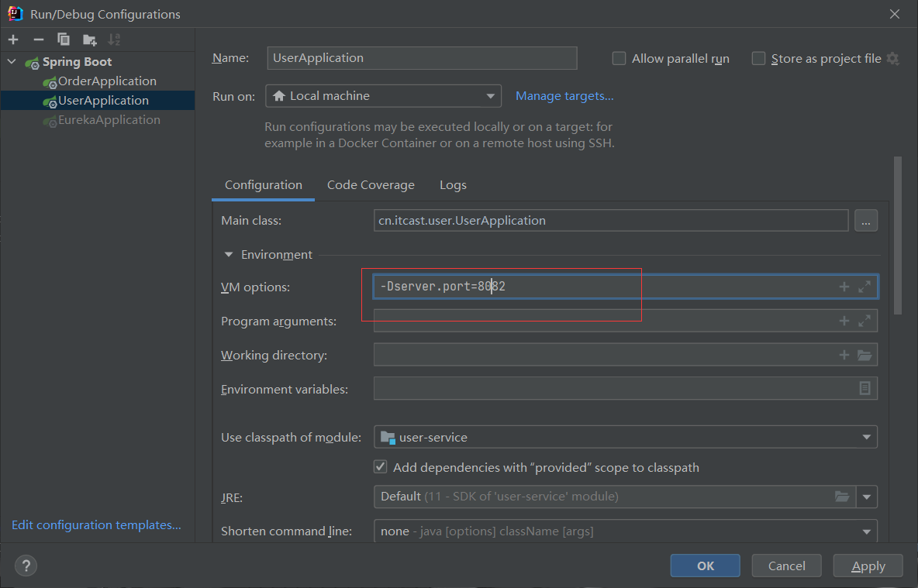Viewport: 918px width, 588px height.
Task: Click the Apply button
Action: (868, 566)
